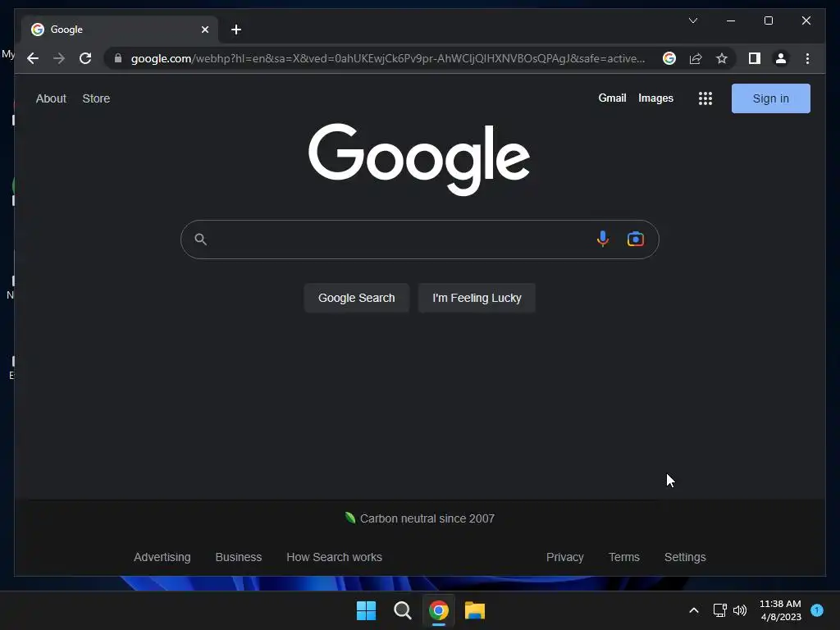Select the Google tab

point(120,30)
